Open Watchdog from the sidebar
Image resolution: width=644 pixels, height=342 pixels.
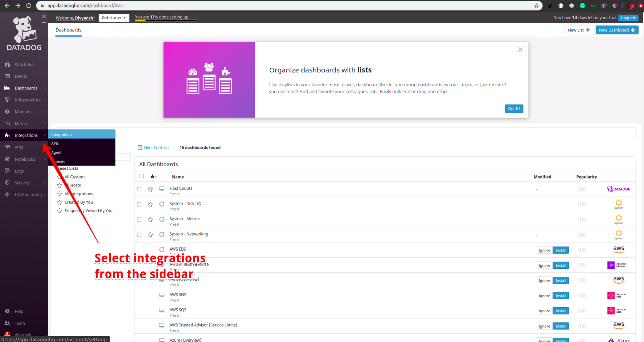point(24,64)
